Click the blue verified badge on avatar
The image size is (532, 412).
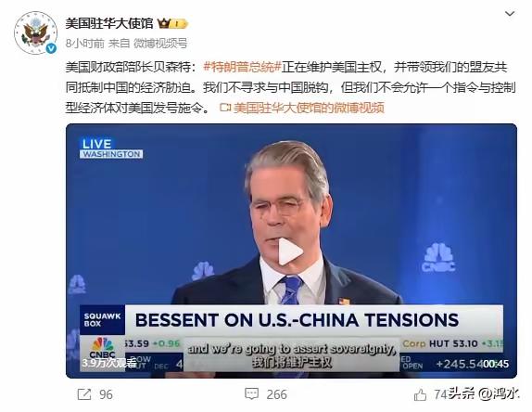pos(51,48)
